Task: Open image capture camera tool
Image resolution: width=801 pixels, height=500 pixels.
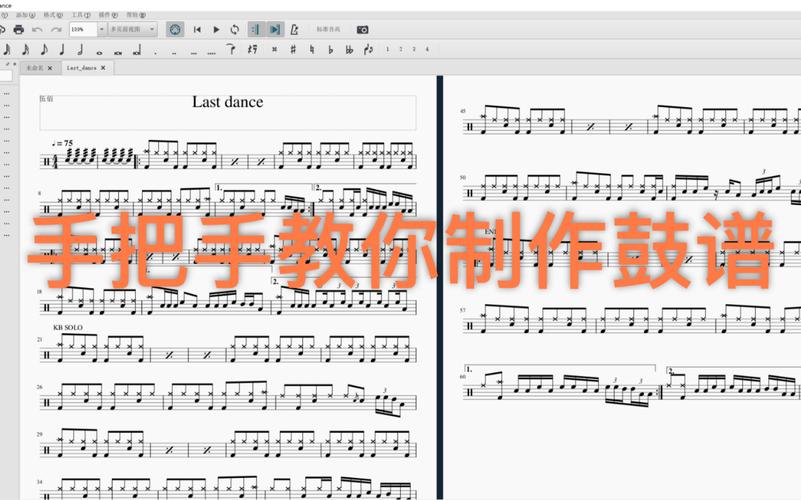Action: pos(362,30)
